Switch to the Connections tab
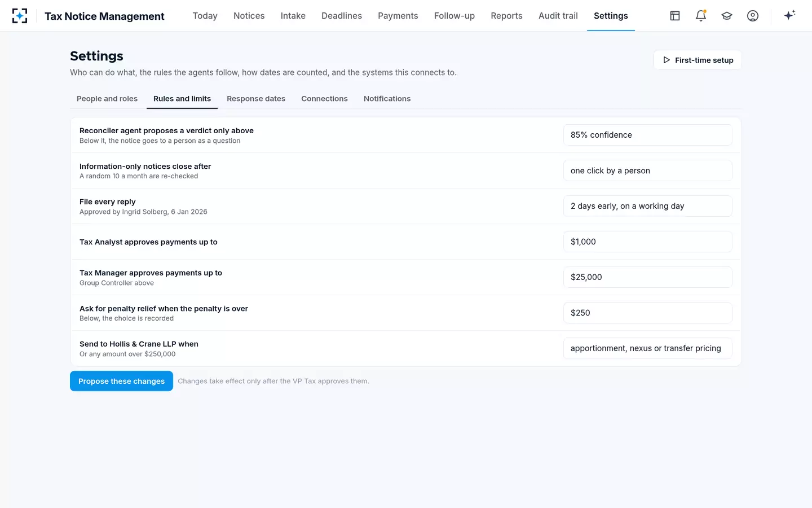Viewport: 812px width, 508px height. [324, 99]
